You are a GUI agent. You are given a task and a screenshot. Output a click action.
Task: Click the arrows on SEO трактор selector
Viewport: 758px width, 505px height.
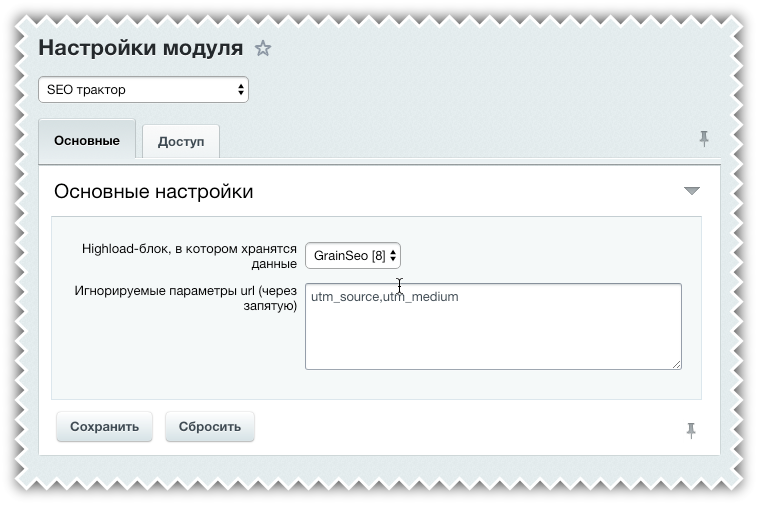tap(241, 90)
